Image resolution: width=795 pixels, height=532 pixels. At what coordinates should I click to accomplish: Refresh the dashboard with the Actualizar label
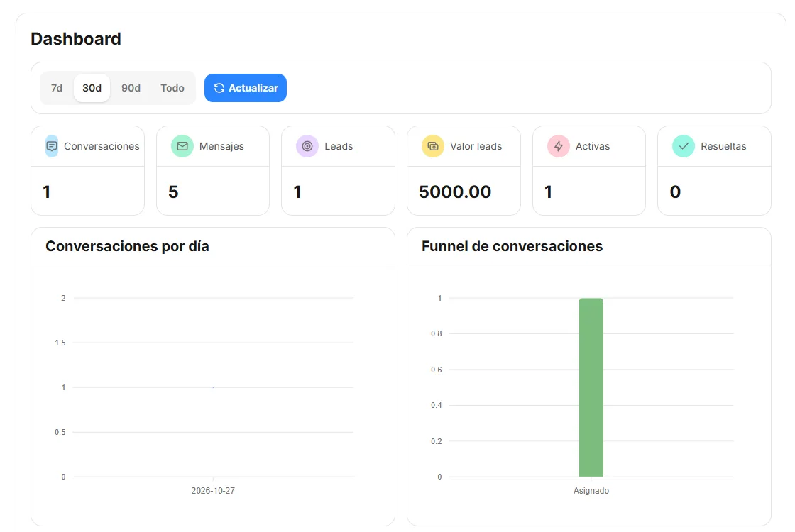click(253, 88)
